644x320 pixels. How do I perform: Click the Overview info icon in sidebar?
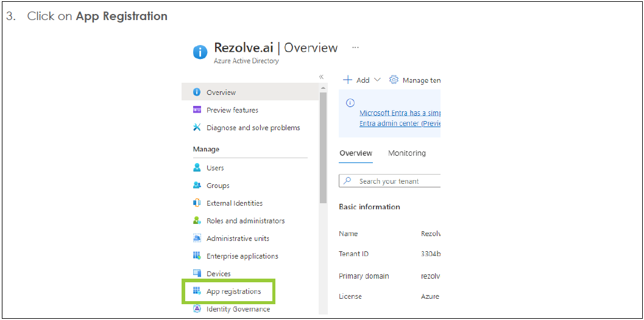(x=197, y=92)
